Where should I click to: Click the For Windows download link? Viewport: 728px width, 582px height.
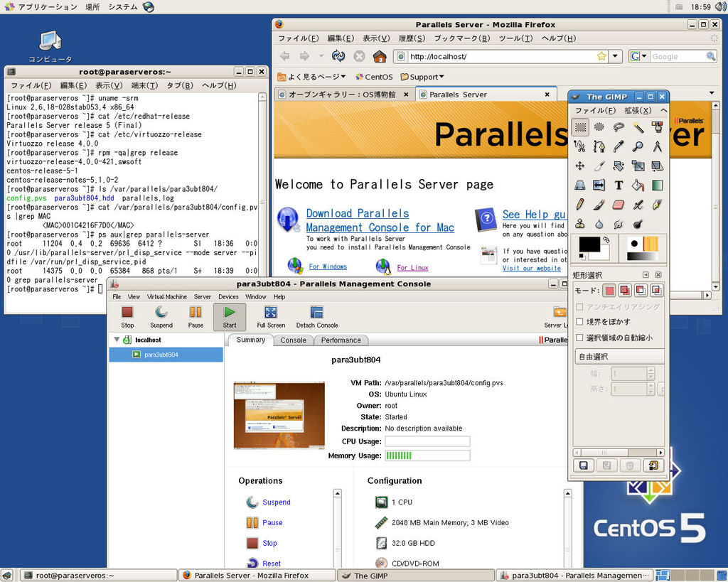coord(328,266)
